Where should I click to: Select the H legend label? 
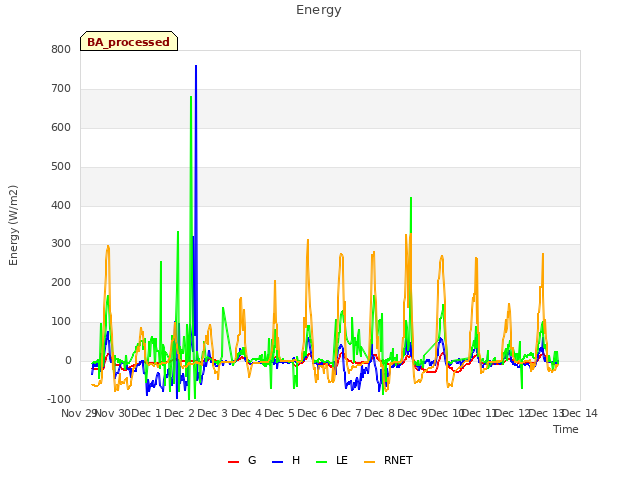(x=296, y=460)
